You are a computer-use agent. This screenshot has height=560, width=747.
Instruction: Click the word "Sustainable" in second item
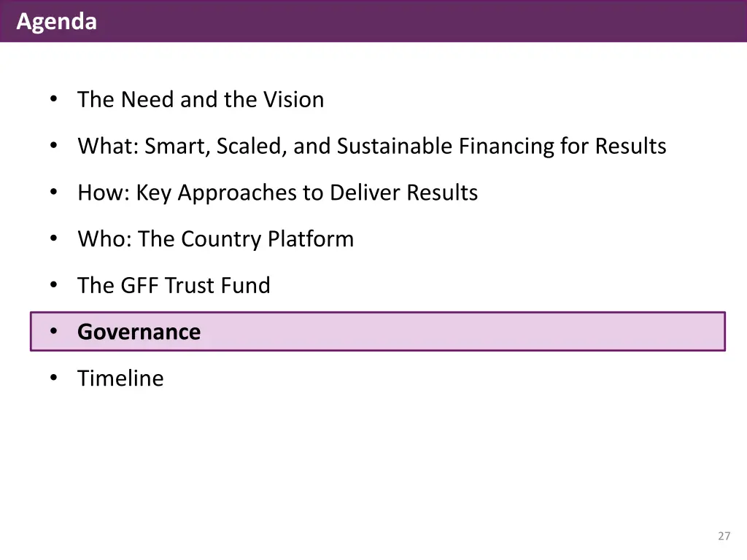395,146
